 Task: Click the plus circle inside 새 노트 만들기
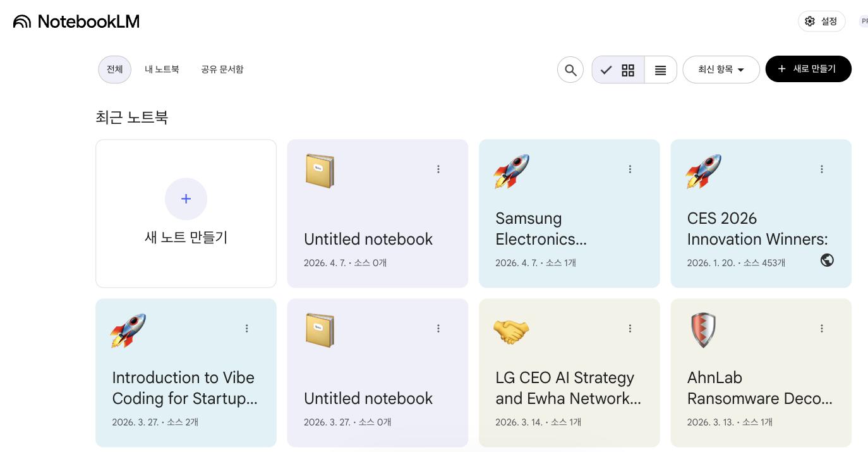(x=186, y=199)
